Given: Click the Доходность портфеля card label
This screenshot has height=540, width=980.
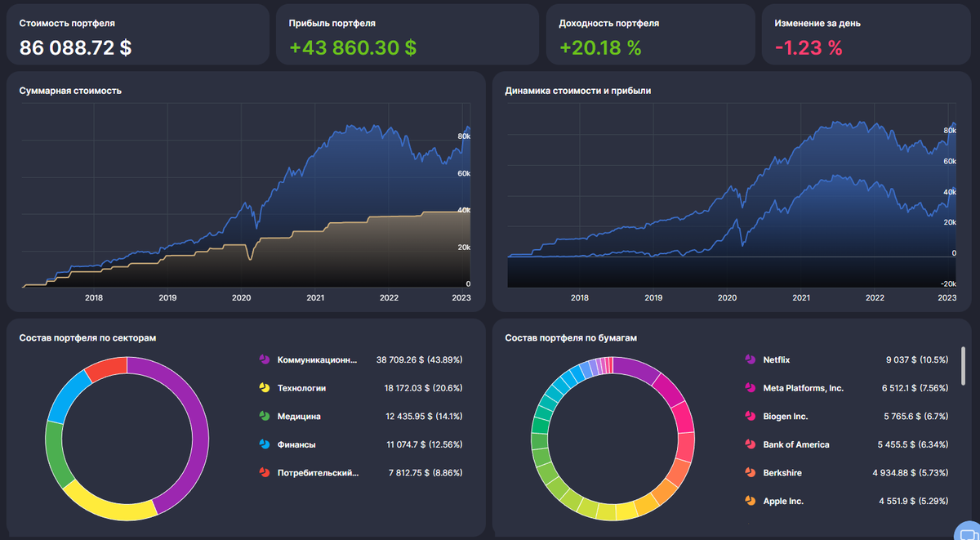Looking at the screenshot, I should (x=609, y=23).
